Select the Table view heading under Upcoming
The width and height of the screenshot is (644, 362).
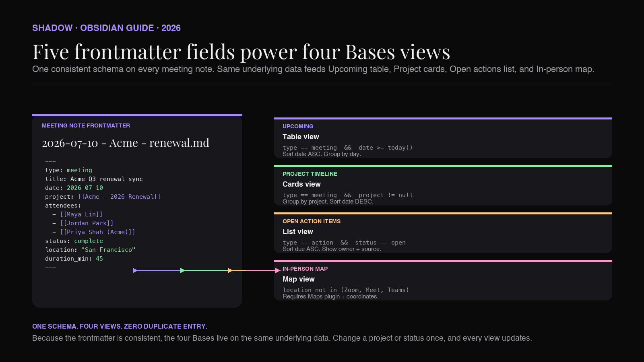pyautogui.click(x=301, y=137)
